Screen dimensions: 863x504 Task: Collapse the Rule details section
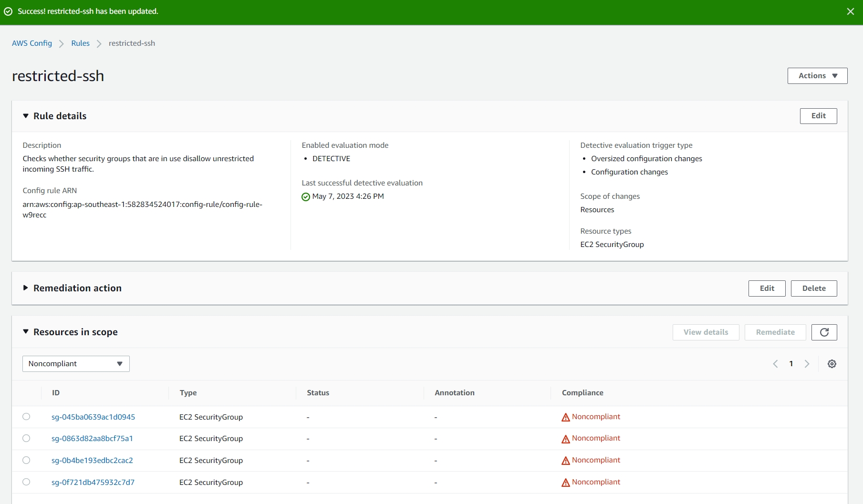26,116
